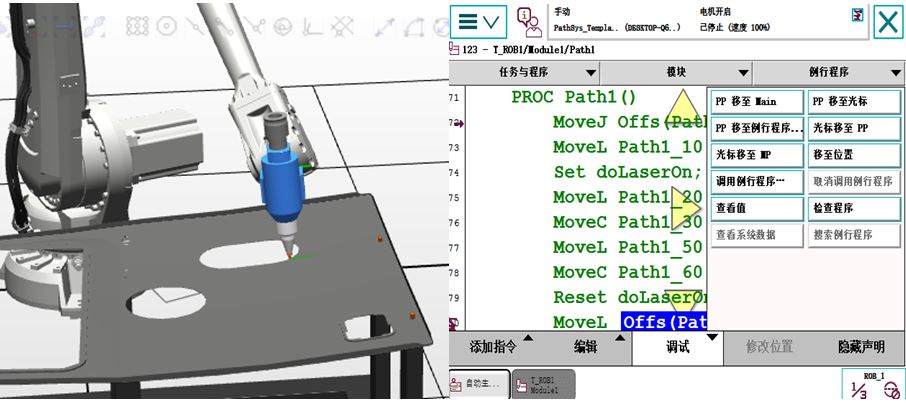Select the PROC Path1() line
Image resolution: width=906 pixels, height=403 pixels.
pyautogui.click(x=573, y=97)
